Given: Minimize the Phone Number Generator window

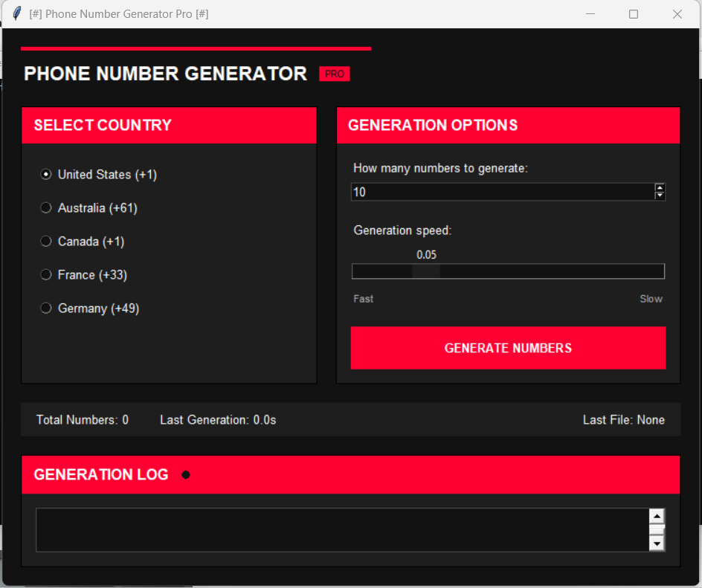Looking at the screenshot, I should point(590,14).
